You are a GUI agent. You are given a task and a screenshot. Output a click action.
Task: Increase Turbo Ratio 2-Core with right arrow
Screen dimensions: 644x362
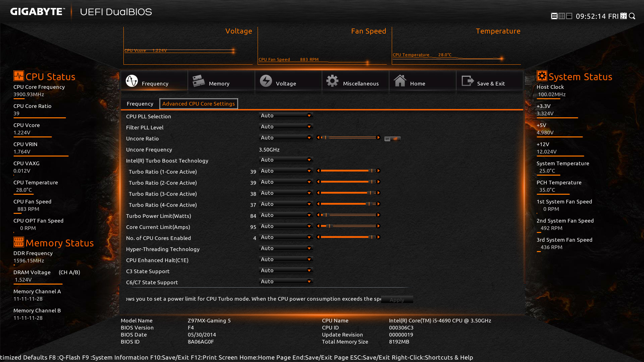tap(378, 182)
